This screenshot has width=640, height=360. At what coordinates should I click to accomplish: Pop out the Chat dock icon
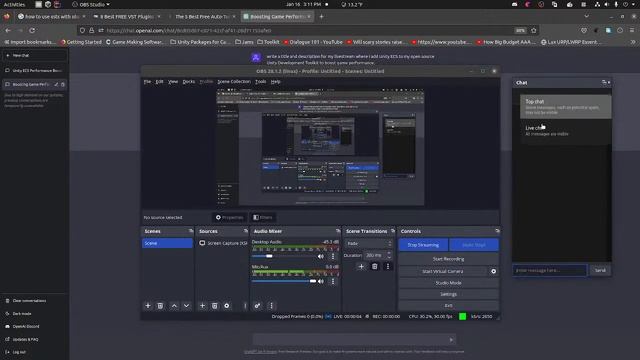[604, 82]
